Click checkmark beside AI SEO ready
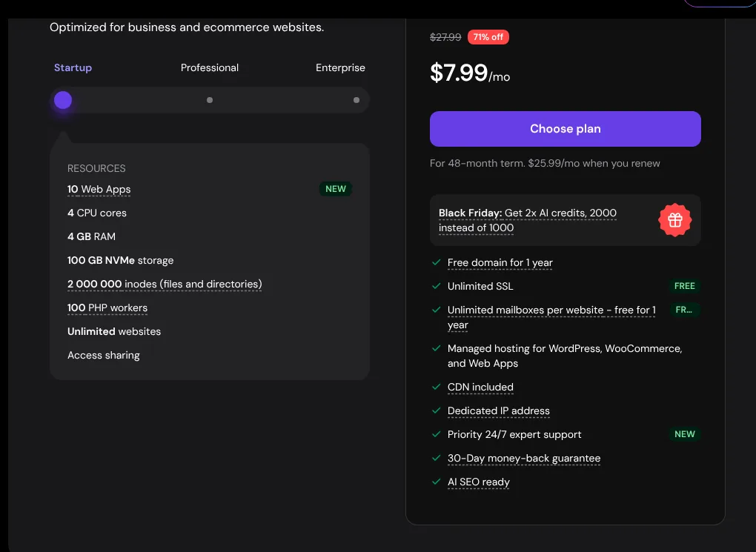The width and height of the screenshot is (756, 552). (437, 481)
